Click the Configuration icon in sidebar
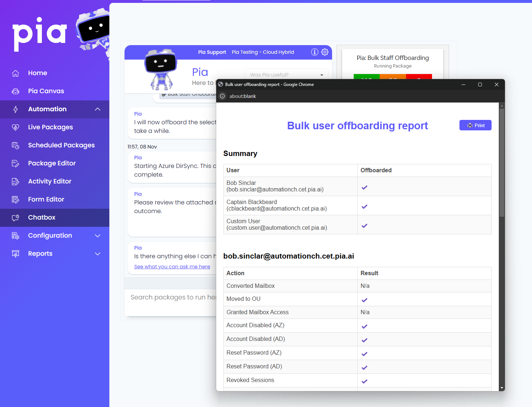532x407 pixels. [16, 236]
